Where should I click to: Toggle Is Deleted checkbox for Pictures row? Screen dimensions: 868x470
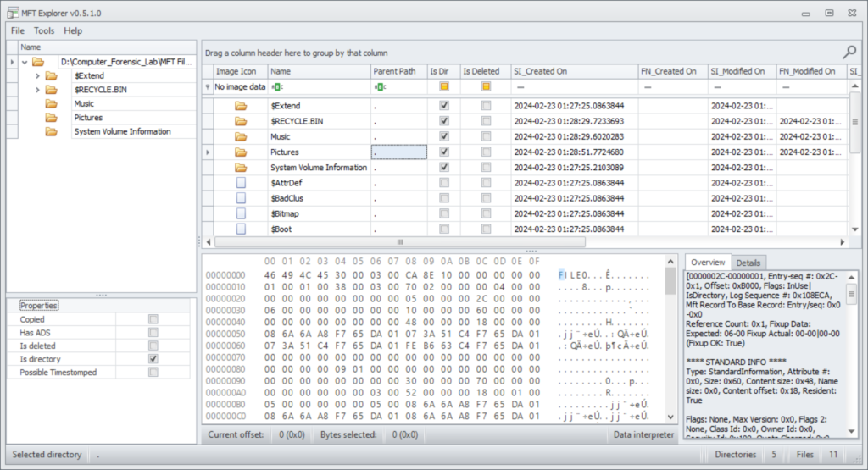486,152
